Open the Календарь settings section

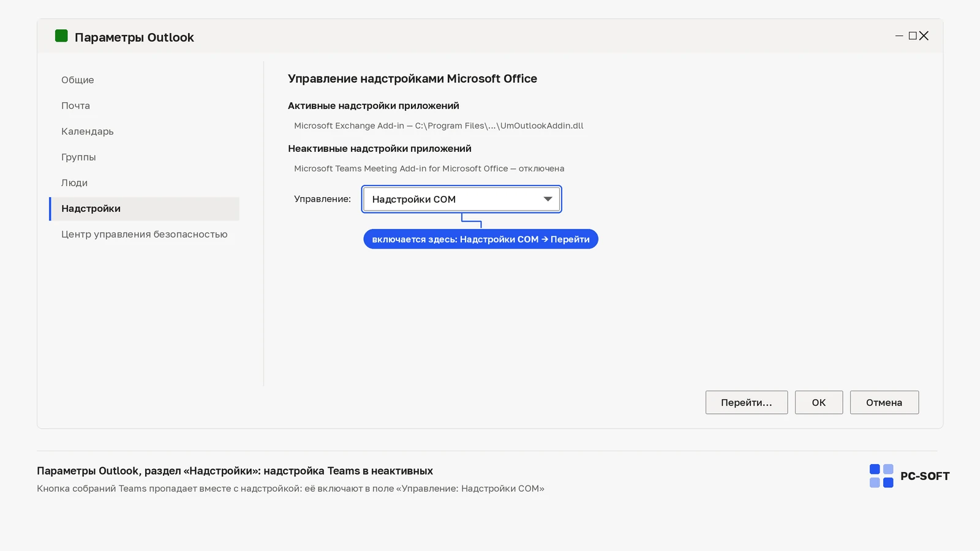[x=88, y=132]
